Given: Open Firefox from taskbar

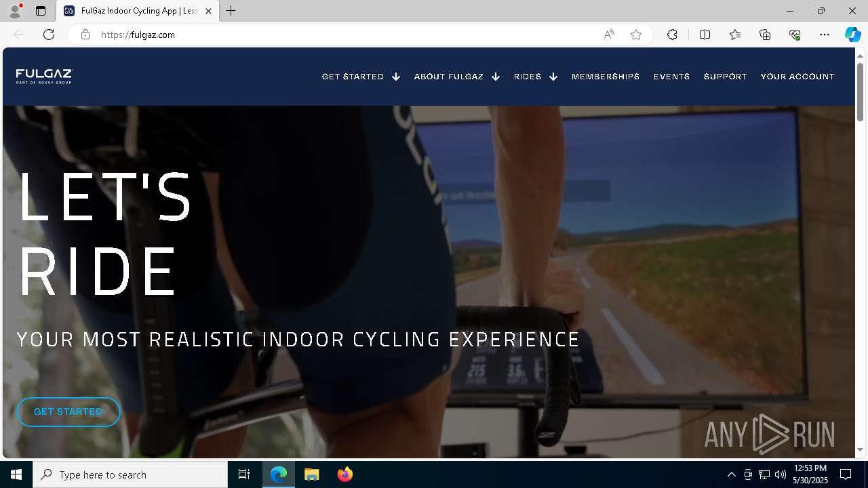Looking at the screenshot, I should 345,474.
